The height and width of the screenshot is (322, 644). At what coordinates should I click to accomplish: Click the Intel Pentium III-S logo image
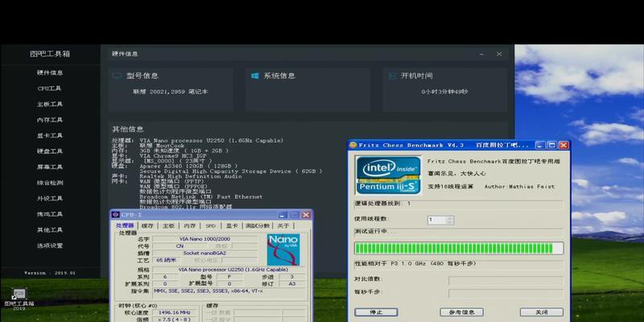point(389,175)
